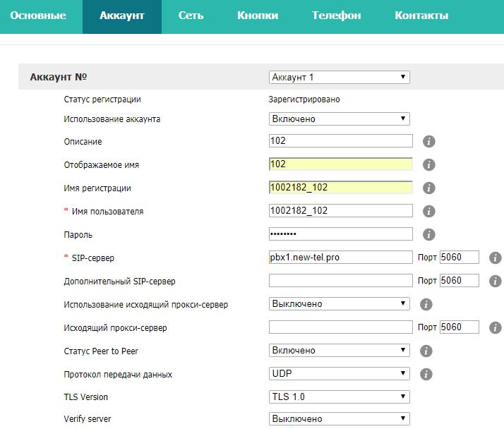The height and width of the screenshot is (429, 504).
Task: Click info icon for Дополнительный SIP-сервер row
Action: pos(496,282)
